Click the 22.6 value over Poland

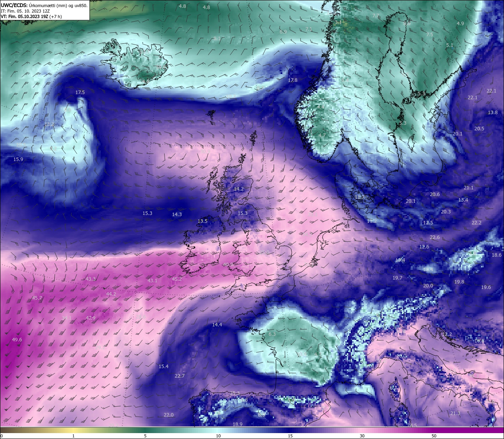435,237
